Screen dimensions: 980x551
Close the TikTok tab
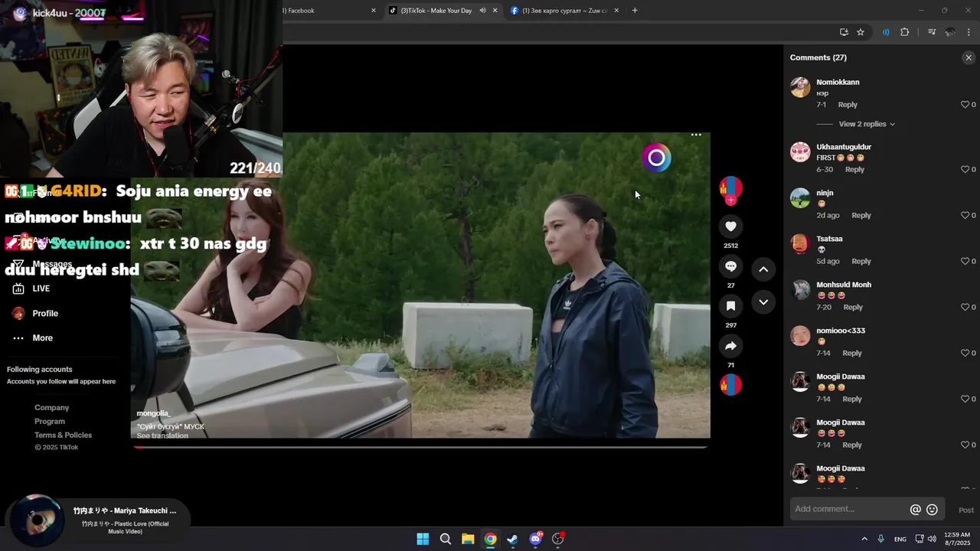(x=495, y=11)
